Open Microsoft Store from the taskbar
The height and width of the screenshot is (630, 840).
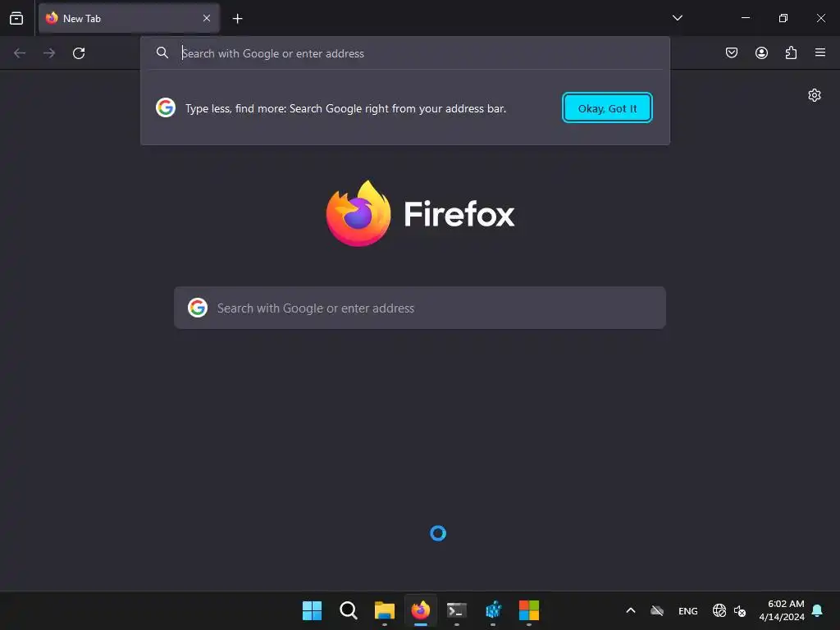tap(529, 610)
